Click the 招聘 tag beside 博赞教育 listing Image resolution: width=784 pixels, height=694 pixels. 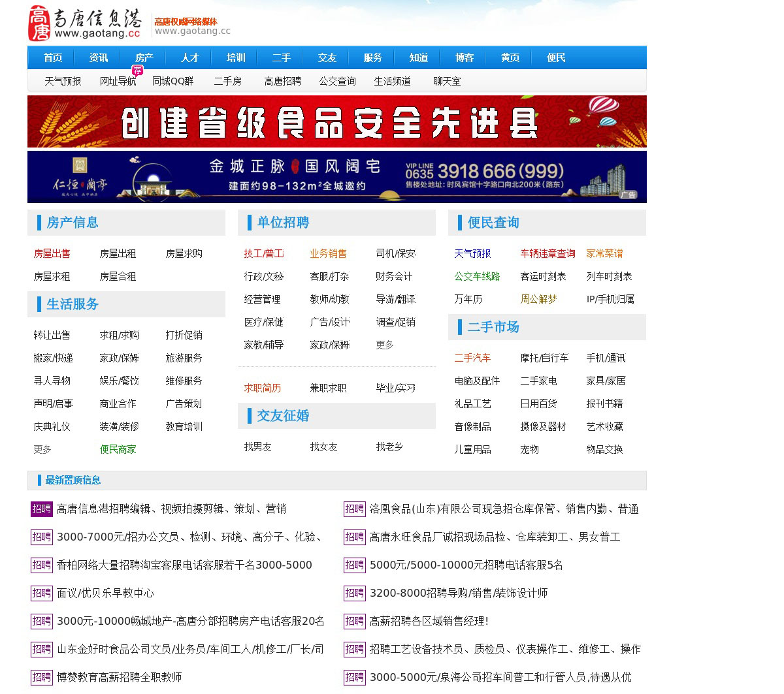click(x=42, y=678)
